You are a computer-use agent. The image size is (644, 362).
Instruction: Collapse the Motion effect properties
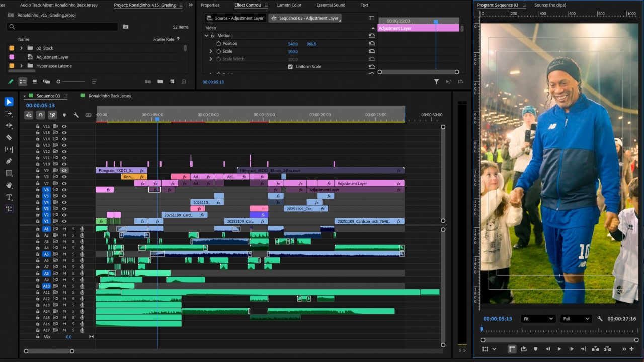206,36
